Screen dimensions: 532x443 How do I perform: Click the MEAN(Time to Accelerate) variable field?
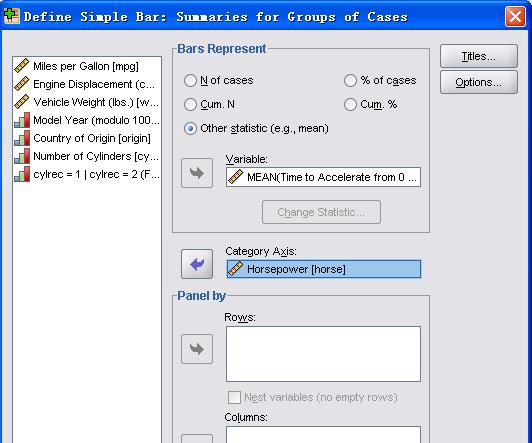tap(323, 177)
